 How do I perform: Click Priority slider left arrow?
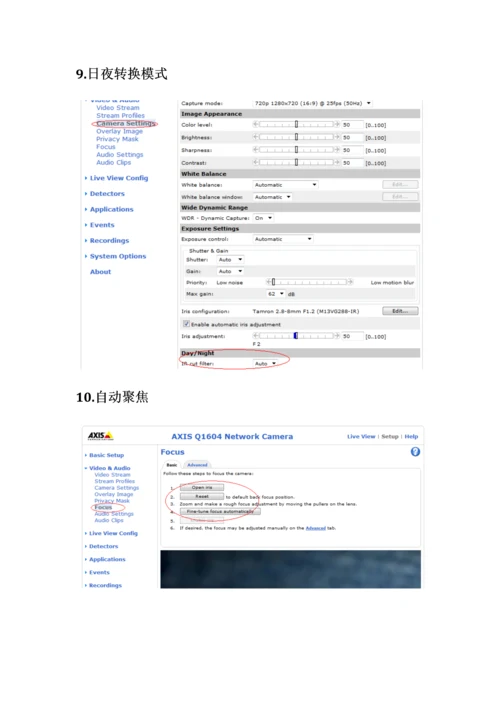[x=268, y=282]
